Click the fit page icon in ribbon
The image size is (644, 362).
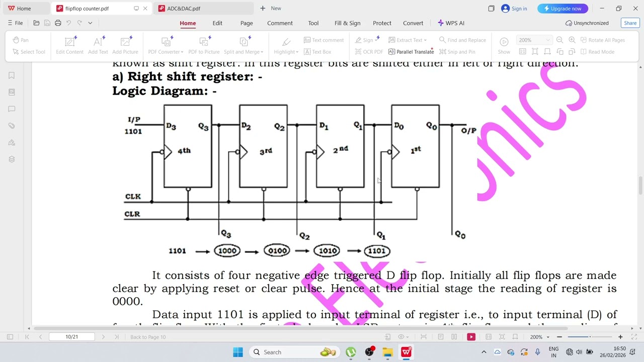tap(535, 52)
